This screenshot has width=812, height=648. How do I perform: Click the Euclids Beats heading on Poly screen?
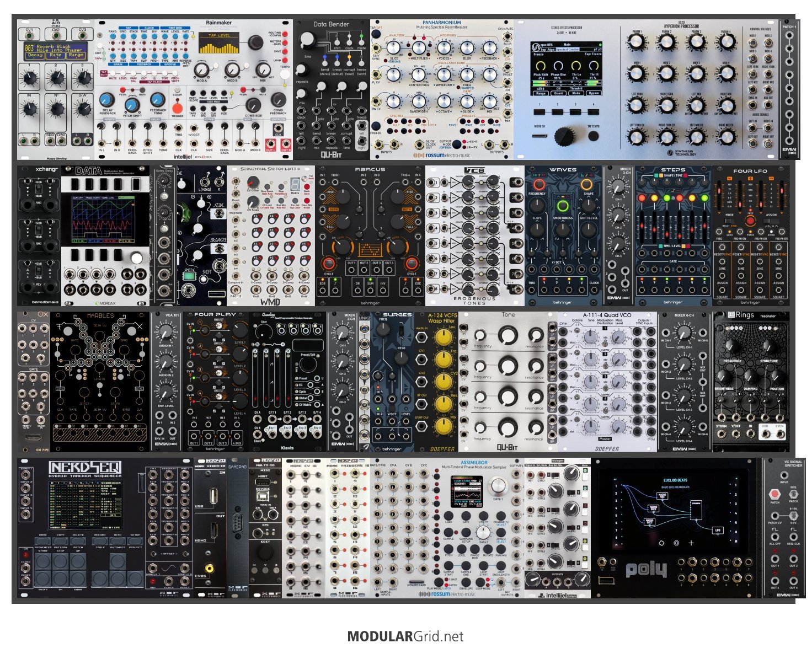[675, 480]
